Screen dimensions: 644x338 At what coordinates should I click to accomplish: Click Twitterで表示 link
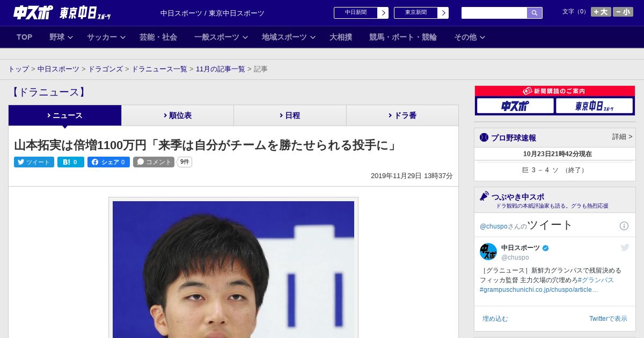coord(608,319)
